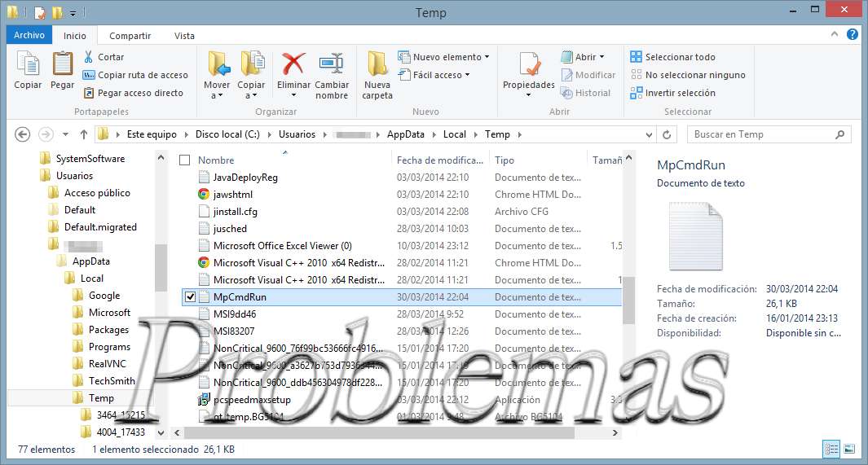Toggle the select-all checkbox beside Nombre

pos(185,160)
